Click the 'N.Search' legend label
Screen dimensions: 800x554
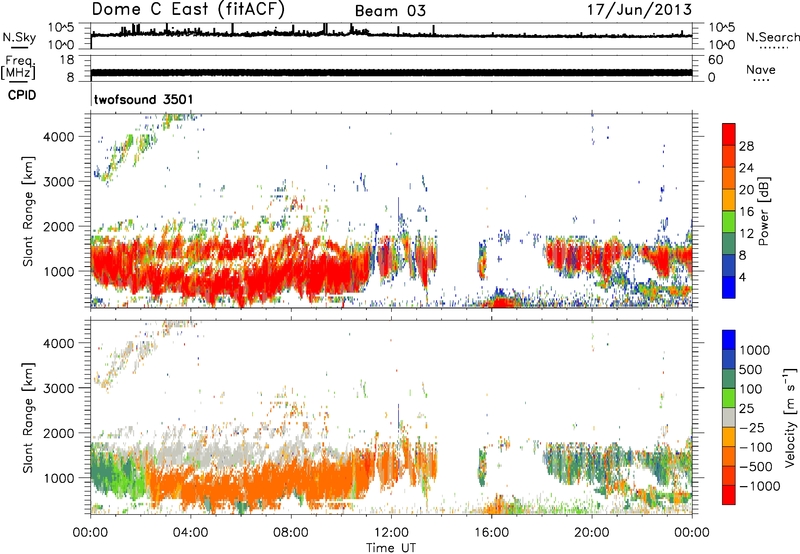click(x=772, y=37)
